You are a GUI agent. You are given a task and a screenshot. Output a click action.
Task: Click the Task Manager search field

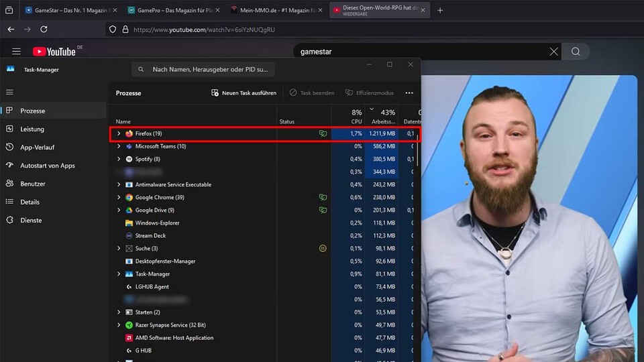[x=203, y=69]
